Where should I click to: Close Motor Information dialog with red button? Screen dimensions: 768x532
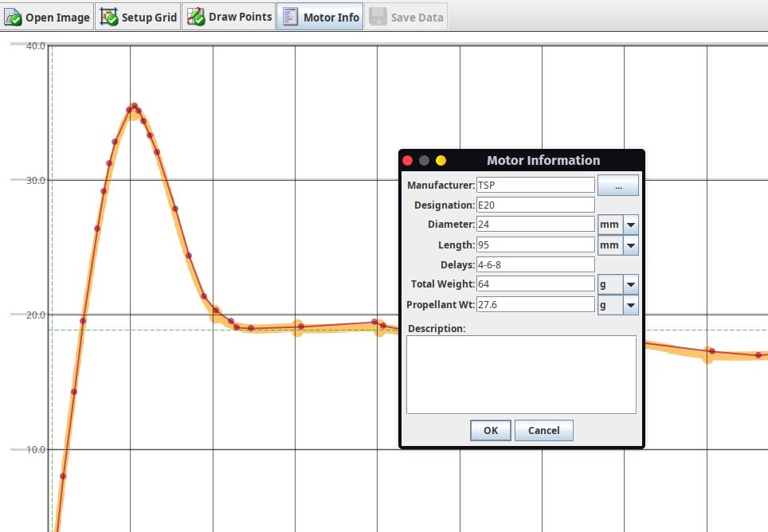click(408, 161)
